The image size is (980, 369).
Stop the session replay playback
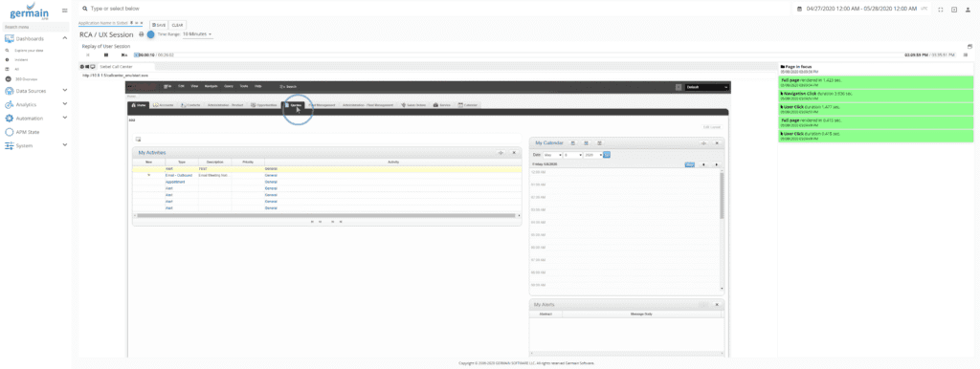coord(106,54)
